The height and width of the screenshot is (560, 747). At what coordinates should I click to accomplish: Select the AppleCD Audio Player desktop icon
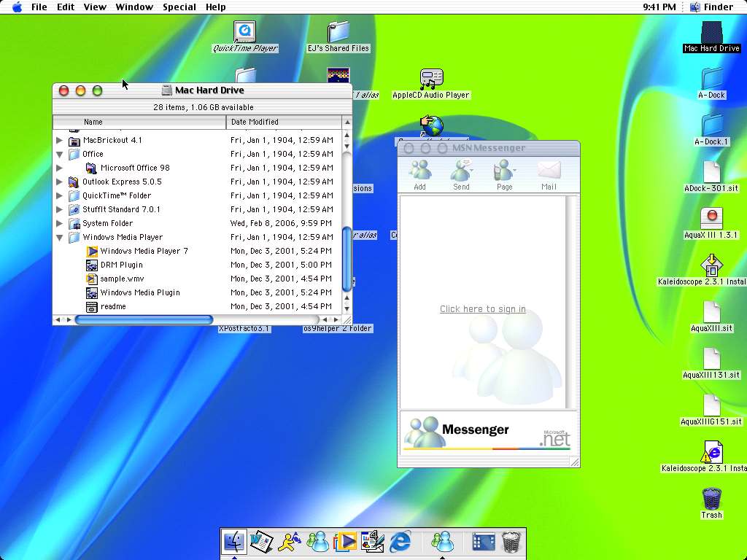[x=431, y=79]
